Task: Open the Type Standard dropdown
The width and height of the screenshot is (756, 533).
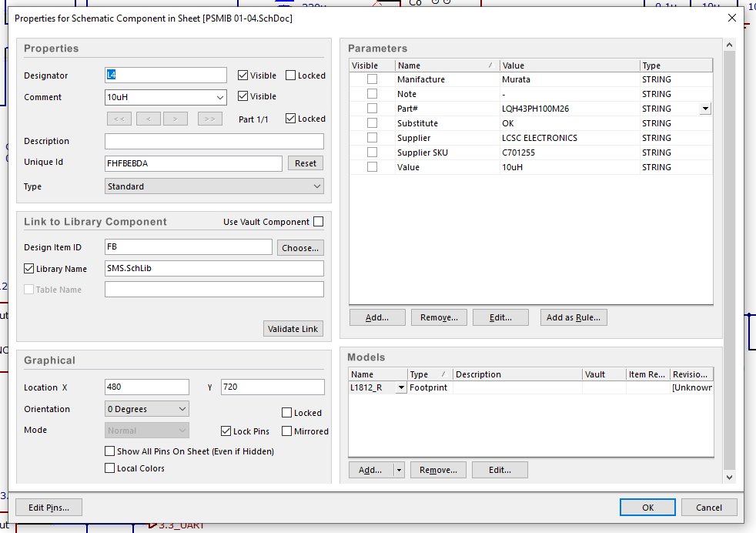Action: click(214, 186)
